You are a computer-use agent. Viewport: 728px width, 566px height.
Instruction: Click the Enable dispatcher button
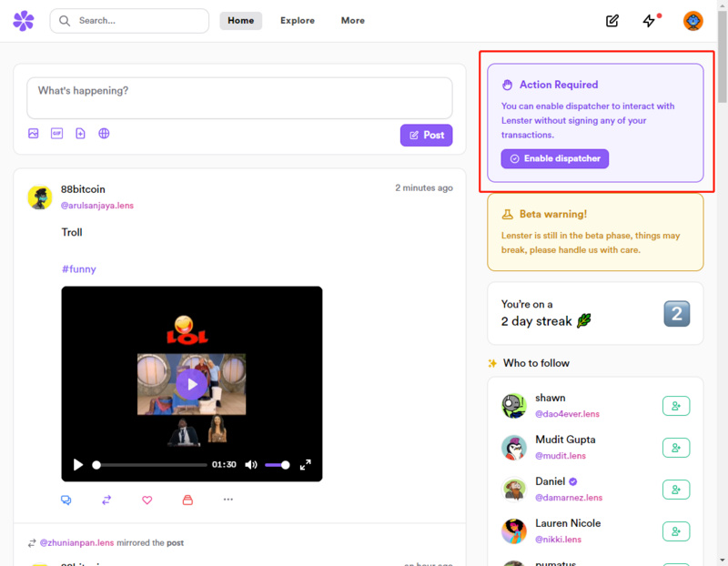pos(555,158)
